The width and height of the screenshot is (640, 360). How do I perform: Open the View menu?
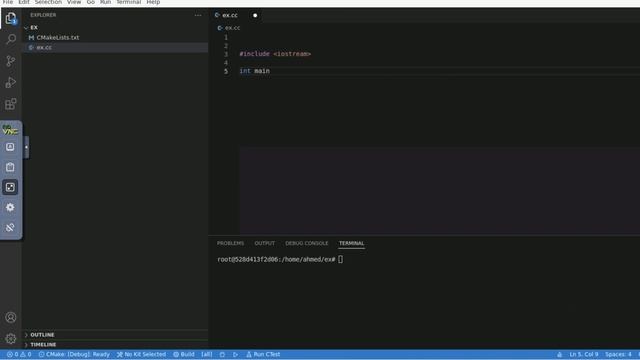click(74, 2)
